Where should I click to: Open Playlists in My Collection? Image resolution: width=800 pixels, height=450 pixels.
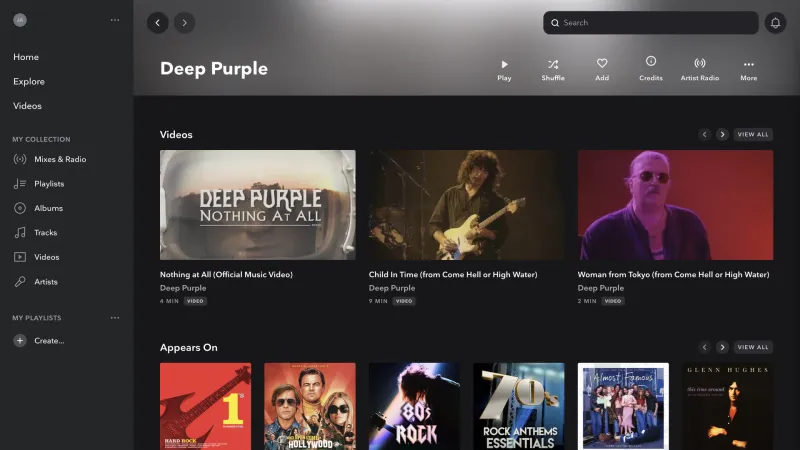(x=39, y=184)
